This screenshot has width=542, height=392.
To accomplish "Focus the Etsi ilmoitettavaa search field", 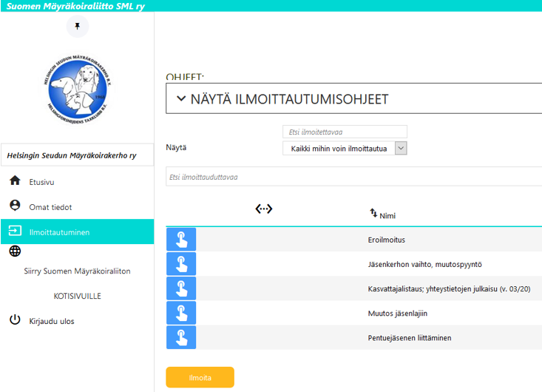I will tap(345, 132).
